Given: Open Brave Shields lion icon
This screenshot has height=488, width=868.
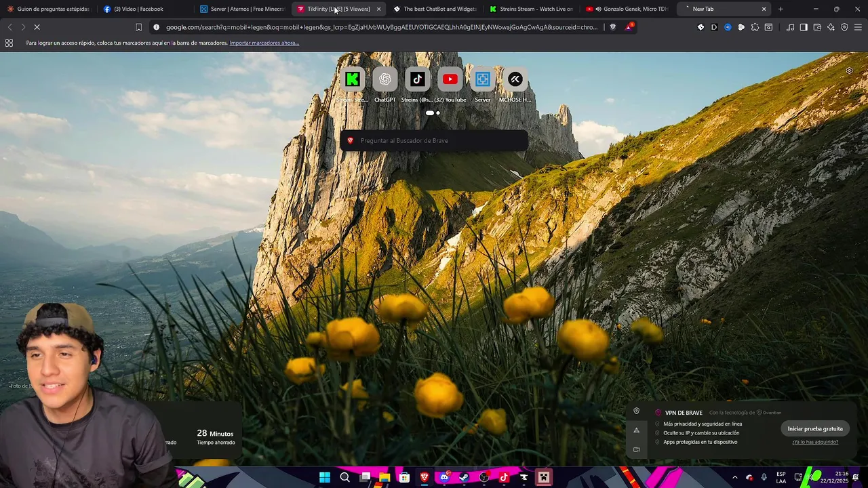Looking at the screenshot, I should (x=613, y=27).
